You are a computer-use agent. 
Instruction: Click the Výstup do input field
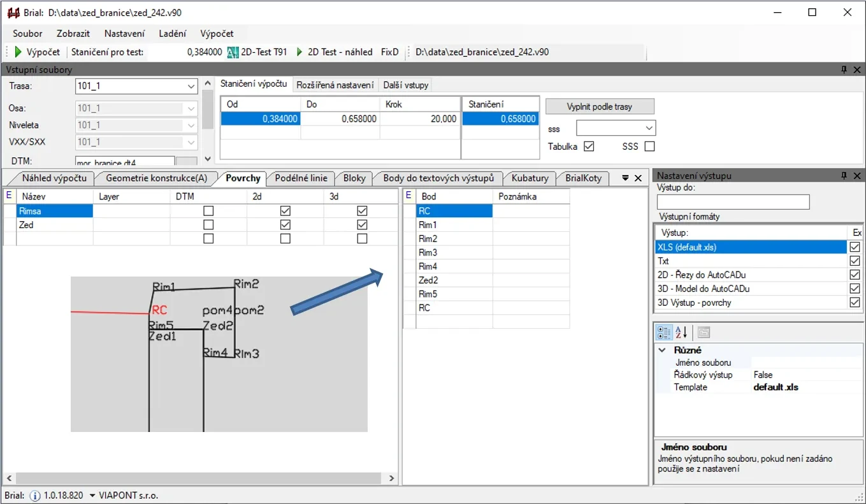pyautogui.click(x=733, y=202)
